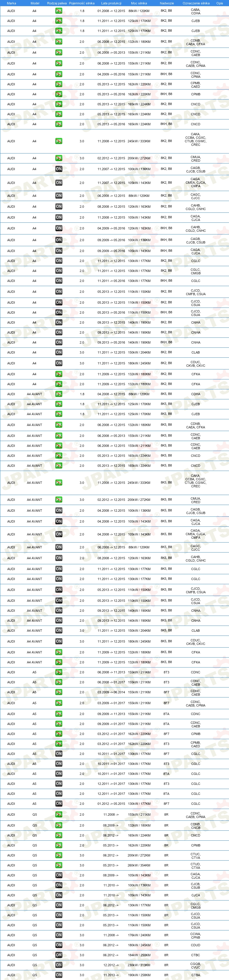The width and height of the screenshot is (229, 980).
Task: Click the Oznaczenie silnika column header
Action: [x=196, y=3]
